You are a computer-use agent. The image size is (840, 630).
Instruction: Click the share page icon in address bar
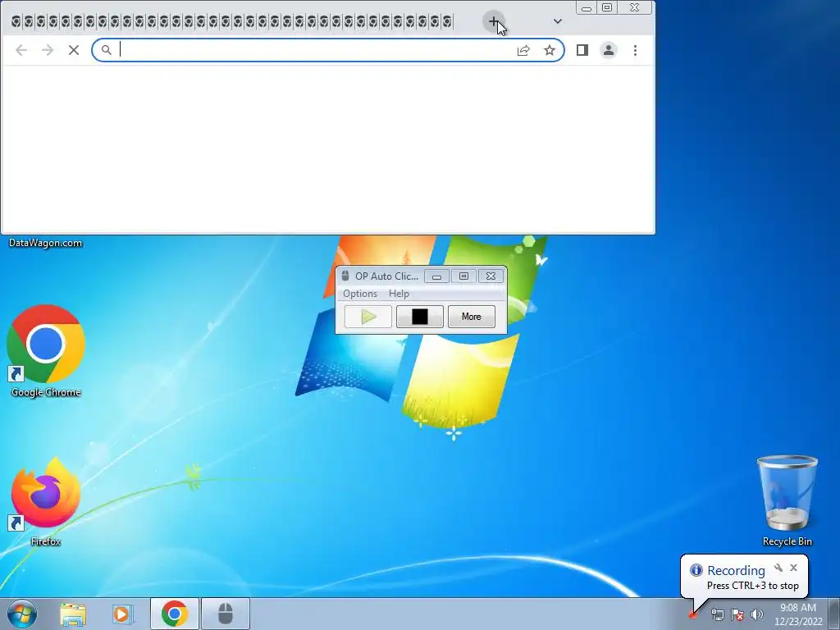pyautogui.click(x=523, y=50)
